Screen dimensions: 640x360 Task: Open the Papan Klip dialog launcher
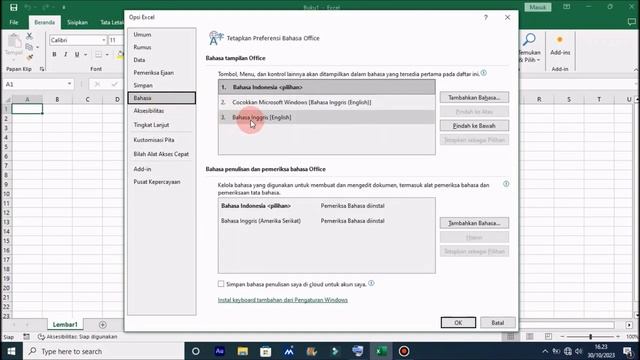[42, 69]
